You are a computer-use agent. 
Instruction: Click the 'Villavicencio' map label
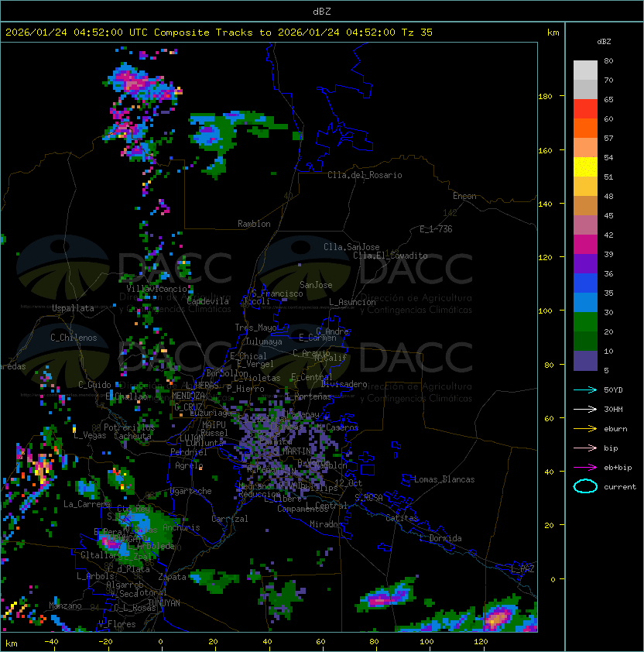pos(156,289)
